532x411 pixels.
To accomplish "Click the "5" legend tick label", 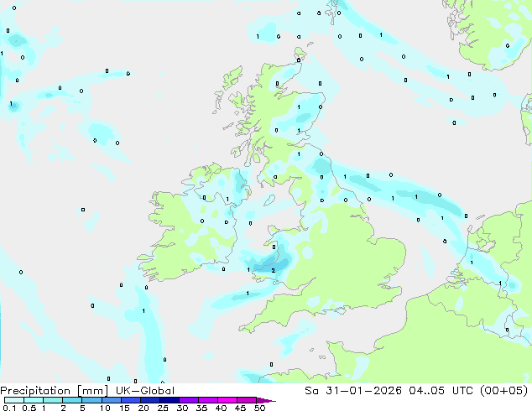I will (82, 408).
